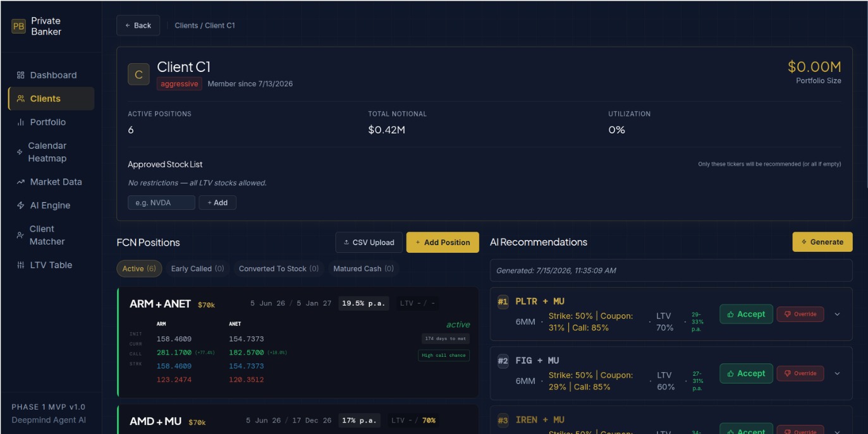Accept the PLTR + MU recommendation
The width and height of the screenshot is (868, 434).
746,314
